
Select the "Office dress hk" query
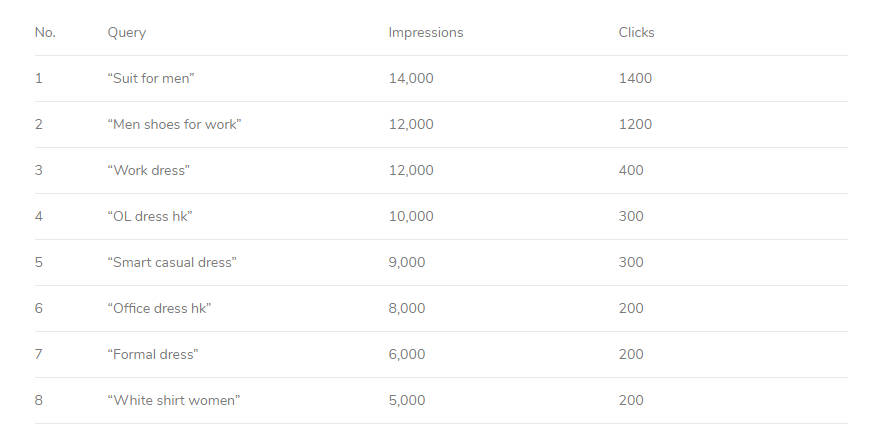159,308
